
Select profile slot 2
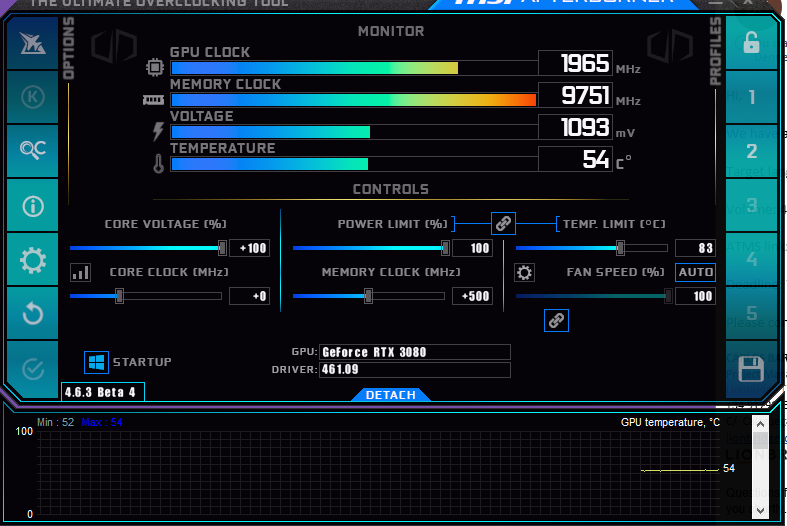751,151
